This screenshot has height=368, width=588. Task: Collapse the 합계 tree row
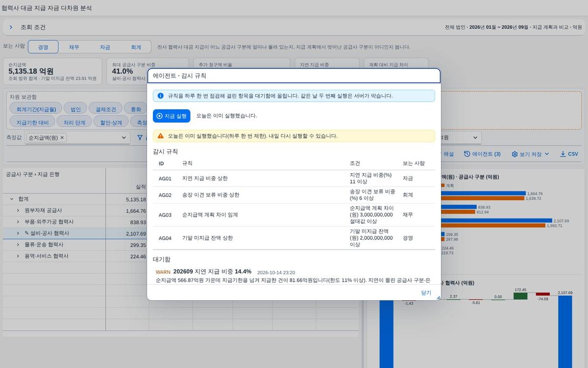[11, 199]
